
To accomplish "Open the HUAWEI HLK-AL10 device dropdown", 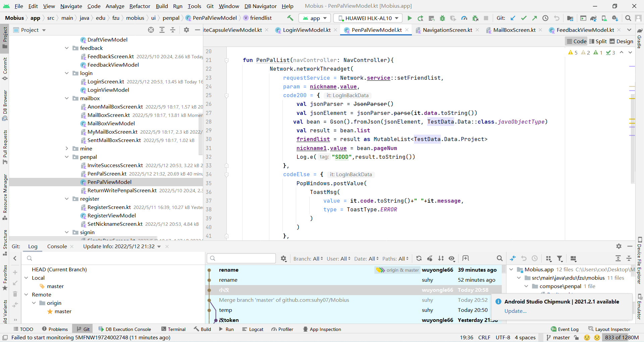I will (x=368, y=18).
